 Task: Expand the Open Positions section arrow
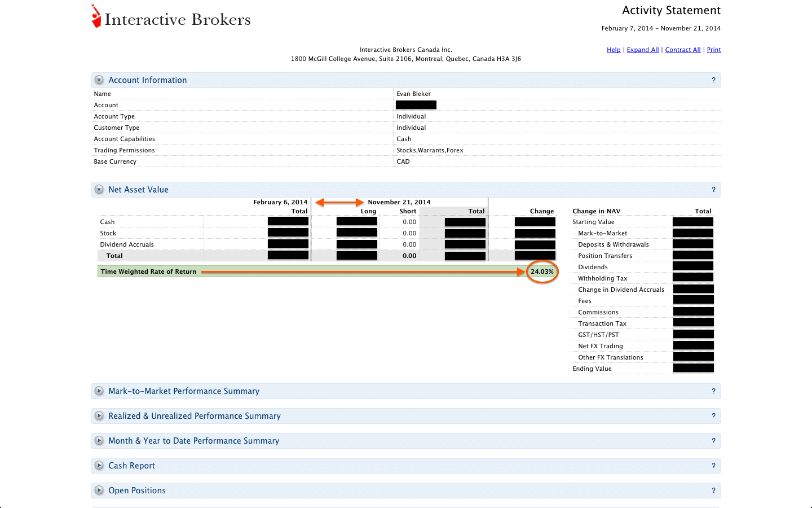(x=99, y=490)
